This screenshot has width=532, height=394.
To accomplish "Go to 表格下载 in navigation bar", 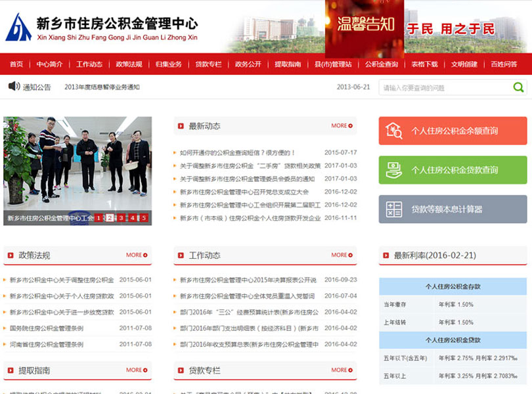I will click(x=424, y=64).
